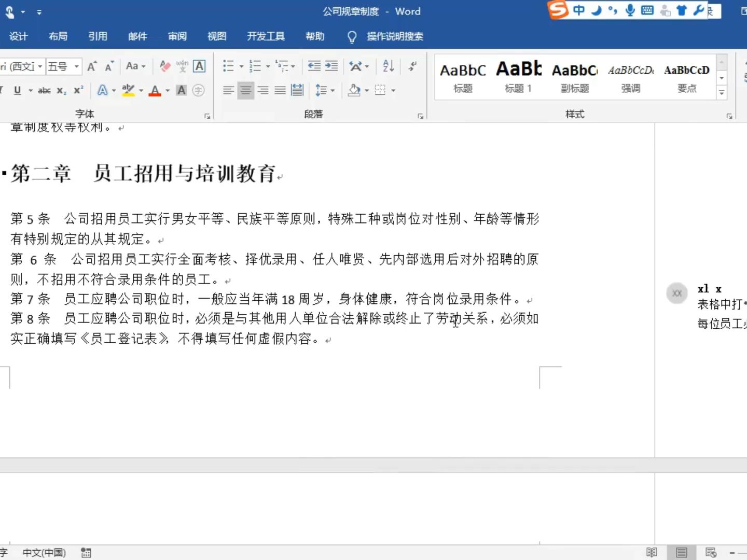
Task: Open the phonetic guide (拼音指南) icon
Action: (x=182, y=66)
